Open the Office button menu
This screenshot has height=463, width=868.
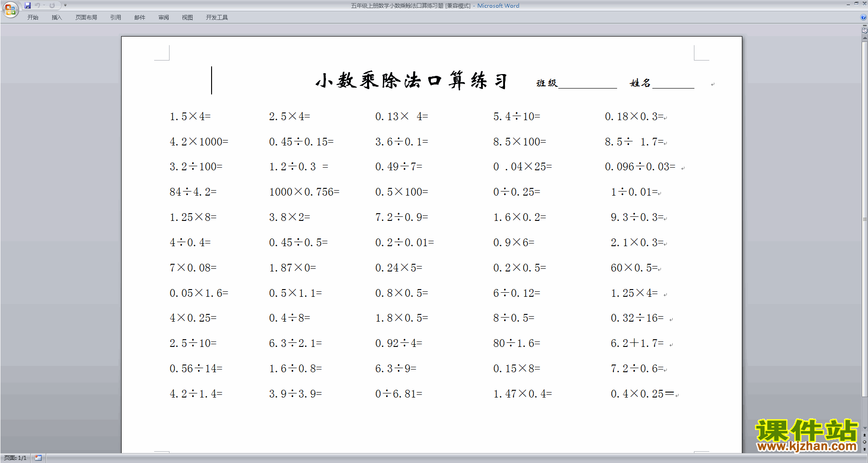pyautogui.click(x=10, y=9)
